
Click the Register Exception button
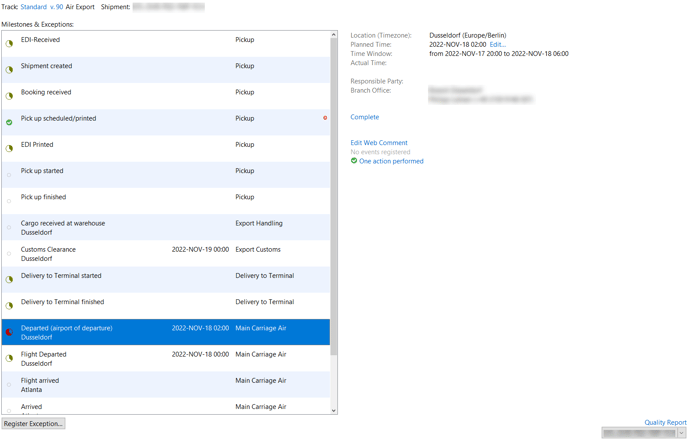tap(33, 424)
